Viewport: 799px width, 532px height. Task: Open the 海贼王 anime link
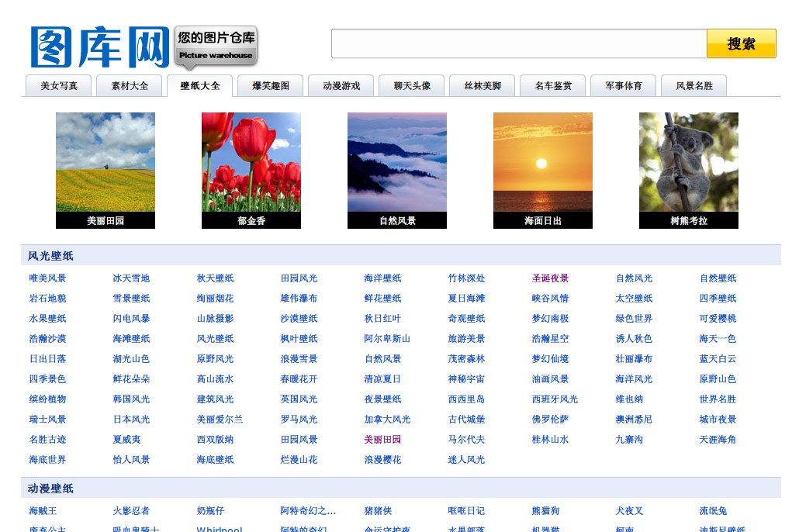point(43,510)
